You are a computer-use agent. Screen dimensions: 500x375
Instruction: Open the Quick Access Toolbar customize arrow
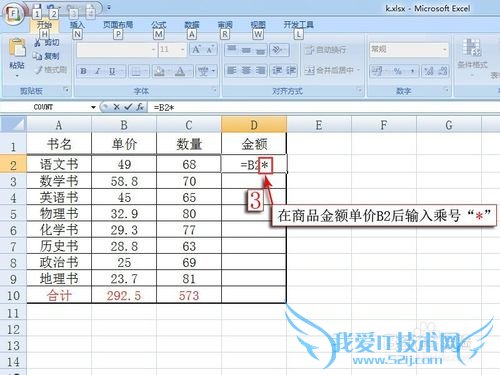(x=109, y=7)
